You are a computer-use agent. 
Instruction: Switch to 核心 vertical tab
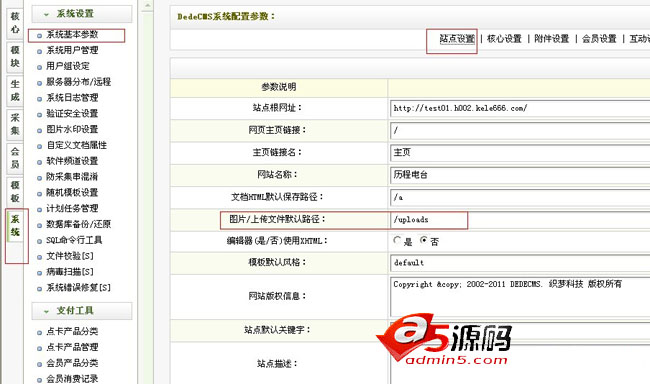(15, 23)
